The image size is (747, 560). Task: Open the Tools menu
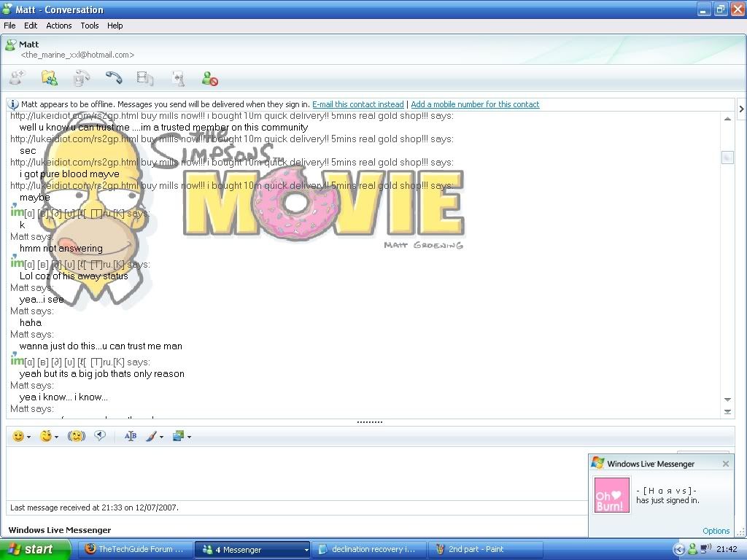tap(90, 26)
